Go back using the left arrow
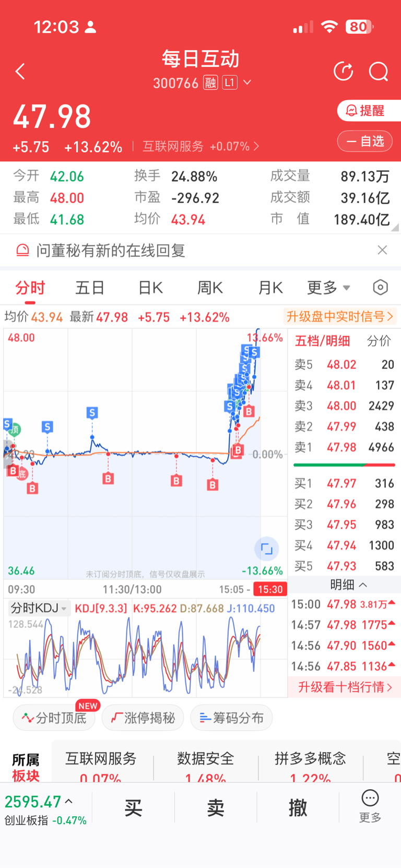401x868 pixels. coord(20,72)
